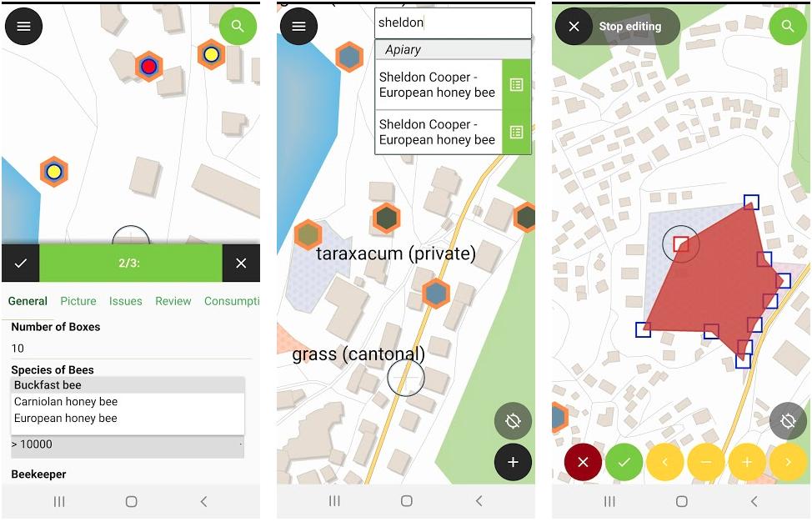This screenshot has height=522, width=812.
Task: Cancel the form with the X button
Action: click(x=241, y=263)
